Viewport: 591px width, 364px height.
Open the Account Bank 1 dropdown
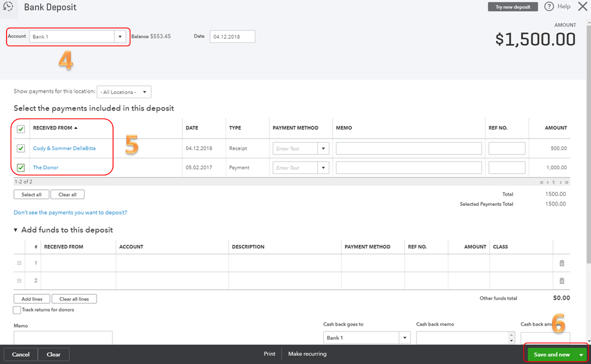coord(120,37)
